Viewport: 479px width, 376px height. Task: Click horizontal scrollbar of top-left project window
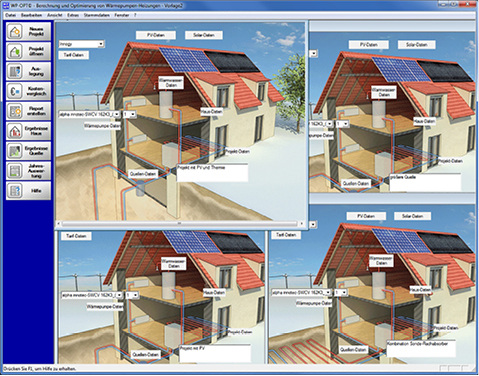(x=180, y=224)
